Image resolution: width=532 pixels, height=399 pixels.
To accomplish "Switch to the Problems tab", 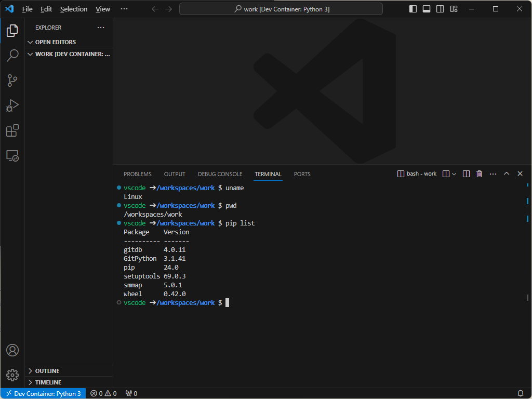I will click(x=137, y=174).
